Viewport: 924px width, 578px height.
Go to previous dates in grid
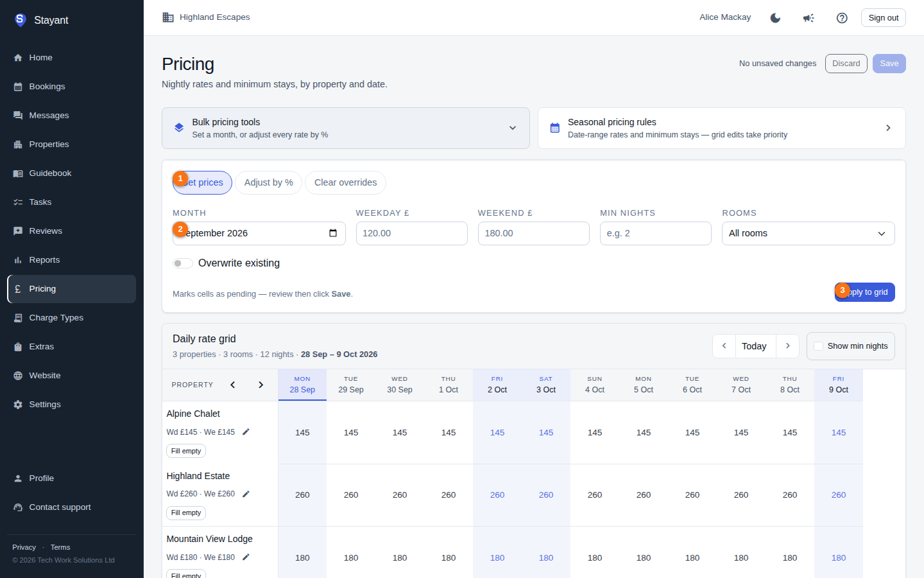[x=724, y=346]
